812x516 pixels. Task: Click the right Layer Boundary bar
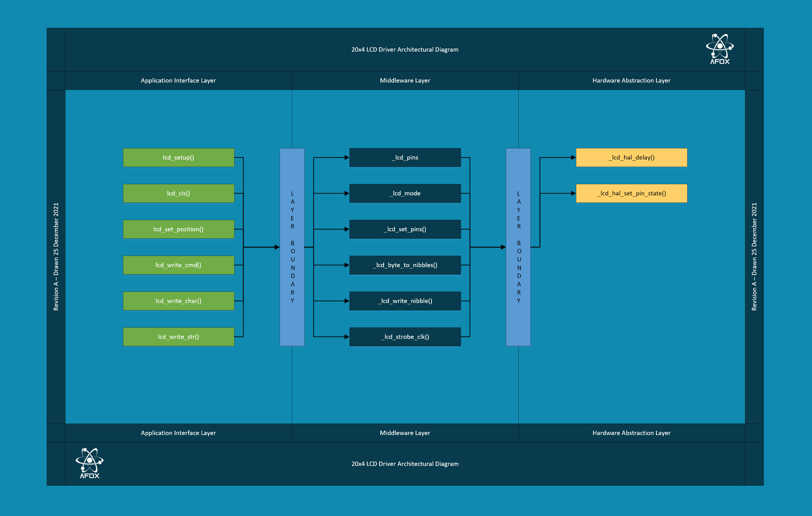click(x=518, y=247)
